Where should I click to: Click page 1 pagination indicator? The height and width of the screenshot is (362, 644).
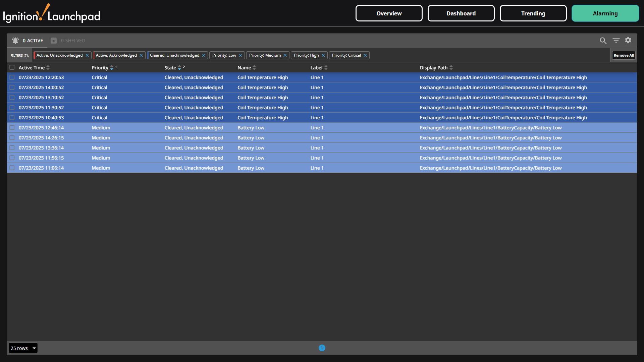[322, 348]
